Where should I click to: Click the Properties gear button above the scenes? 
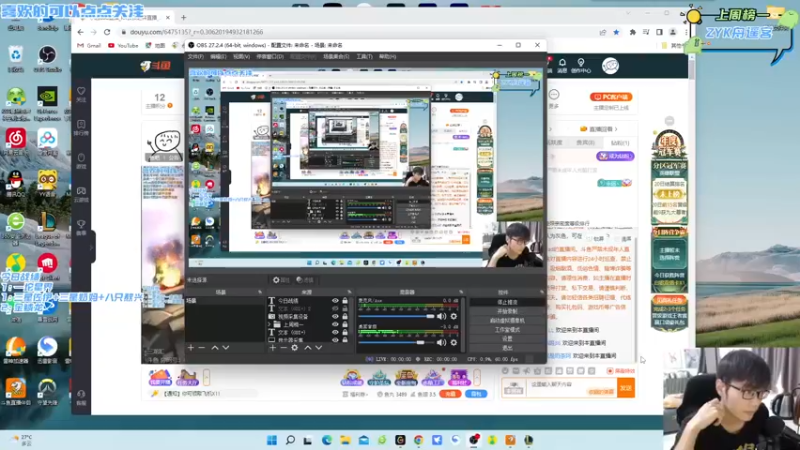coord(281,280)
